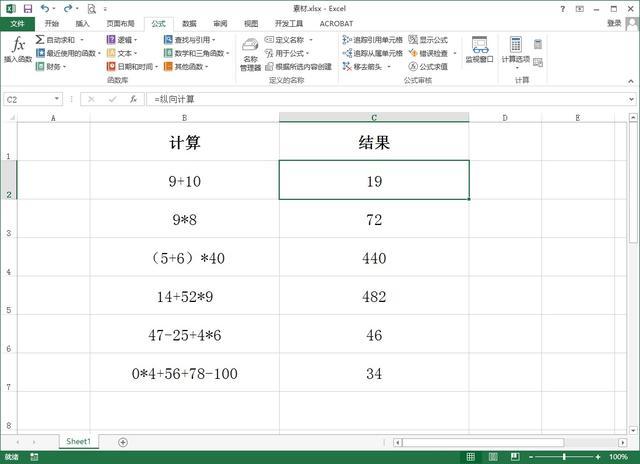Select column C header

374,118
